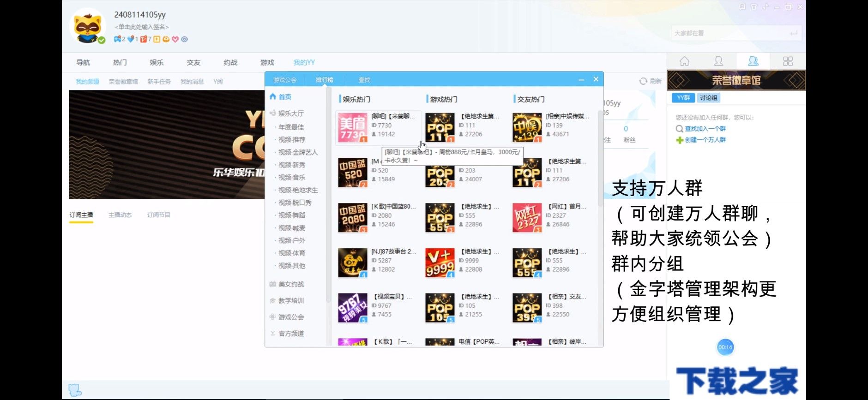
Task: Click the green plus icon for 创建一个万人群
Action: [x=679, y=140]
